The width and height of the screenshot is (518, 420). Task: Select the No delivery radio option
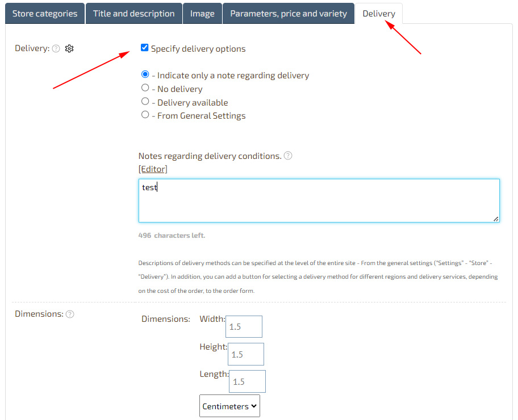click(145, 89)
